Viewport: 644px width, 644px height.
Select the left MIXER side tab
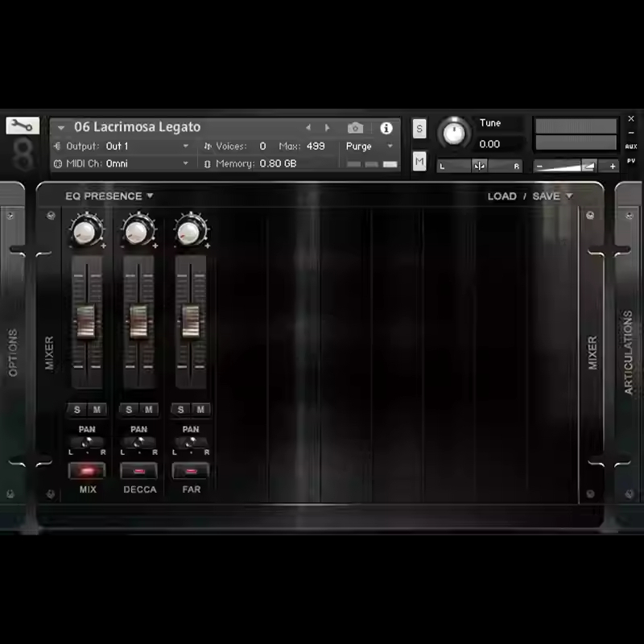pyautogui.click(x=49, y=353)
